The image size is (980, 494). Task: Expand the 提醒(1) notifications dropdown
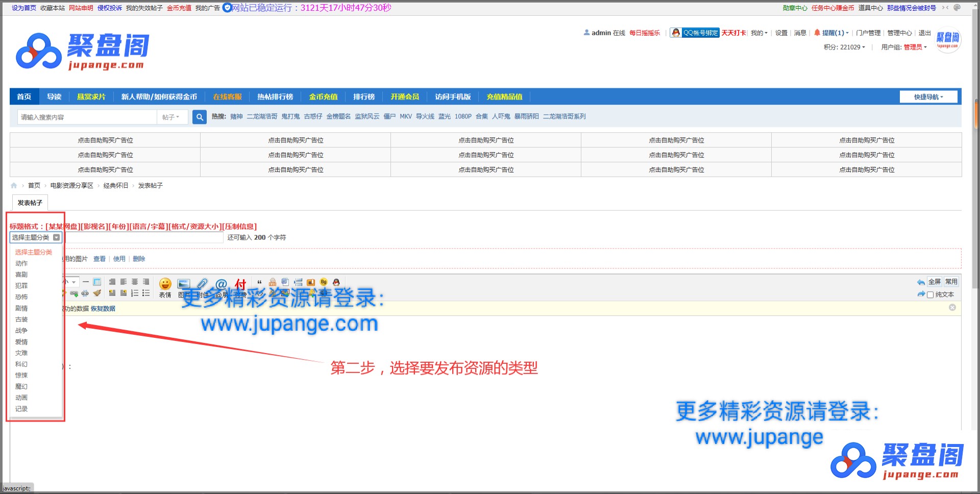click(x=835, y=33)
